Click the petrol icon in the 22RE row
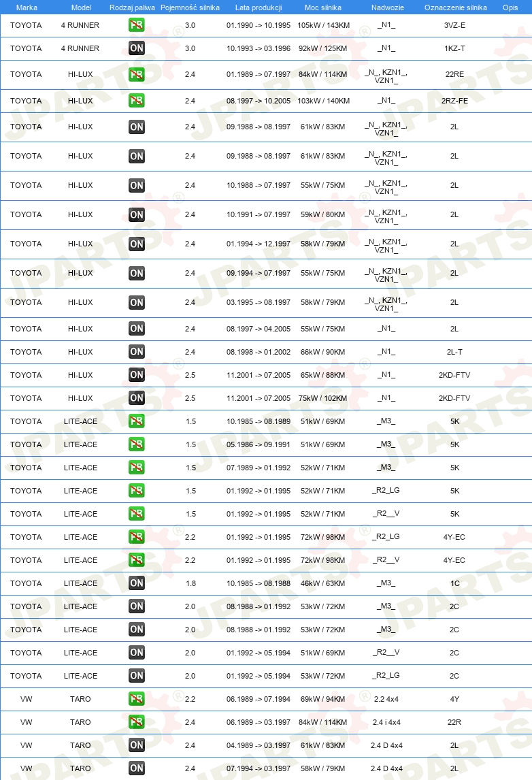532x780 pixels. pyautogui.click(x=136, y=75)
